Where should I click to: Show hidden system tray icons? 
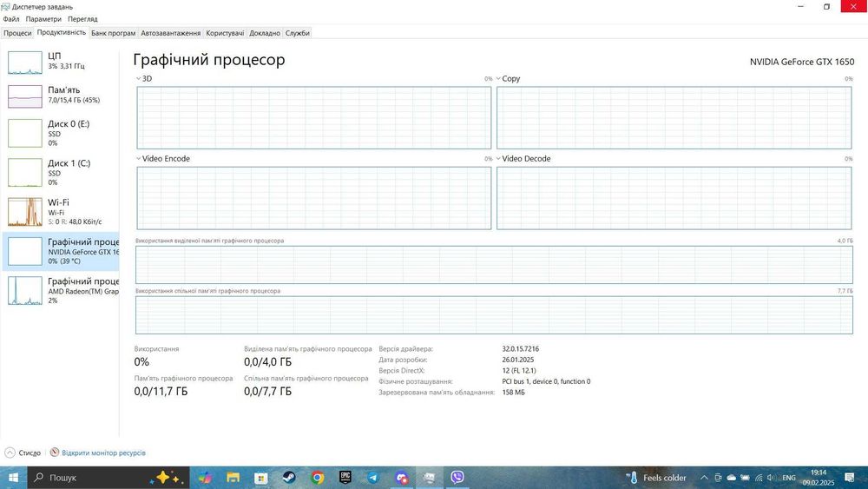(704, 478)
